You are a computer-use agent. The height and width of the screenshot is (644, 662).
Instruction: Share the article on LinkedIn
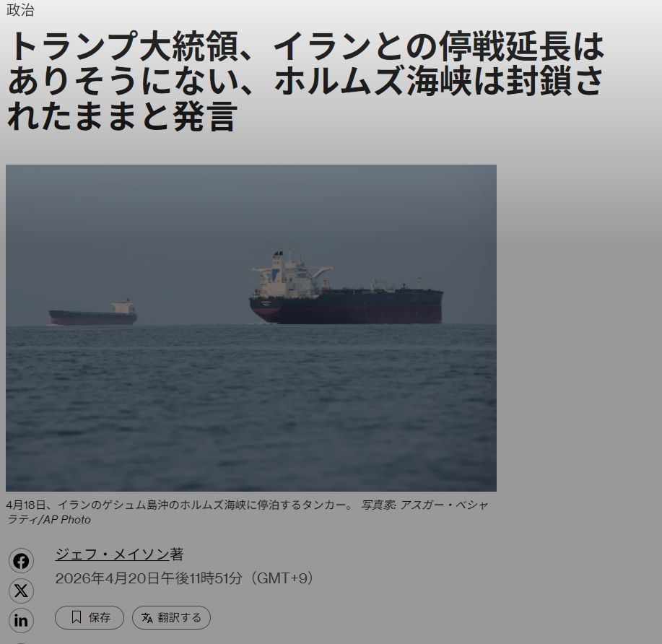tap(21, 620)
